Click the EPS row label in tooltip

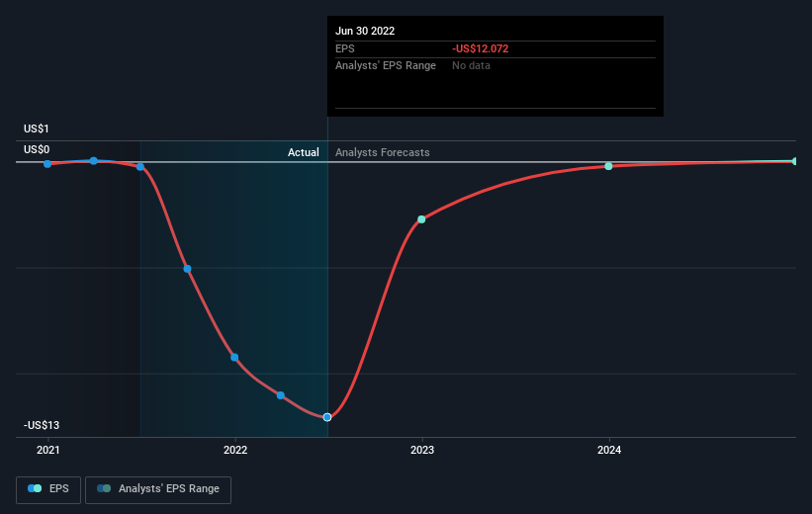coord(345,48)
